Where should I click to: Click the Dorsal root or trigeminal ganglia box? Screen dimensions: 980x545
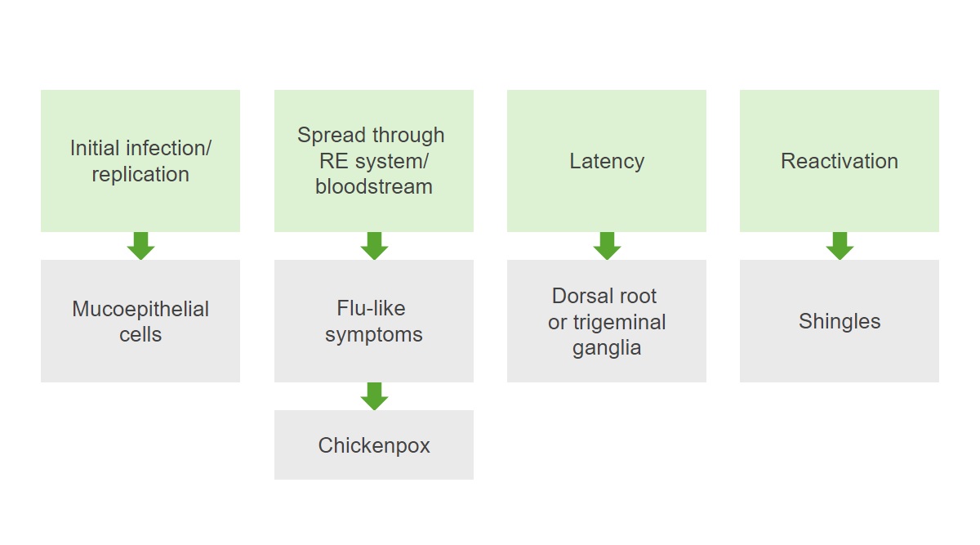point(607,321)
